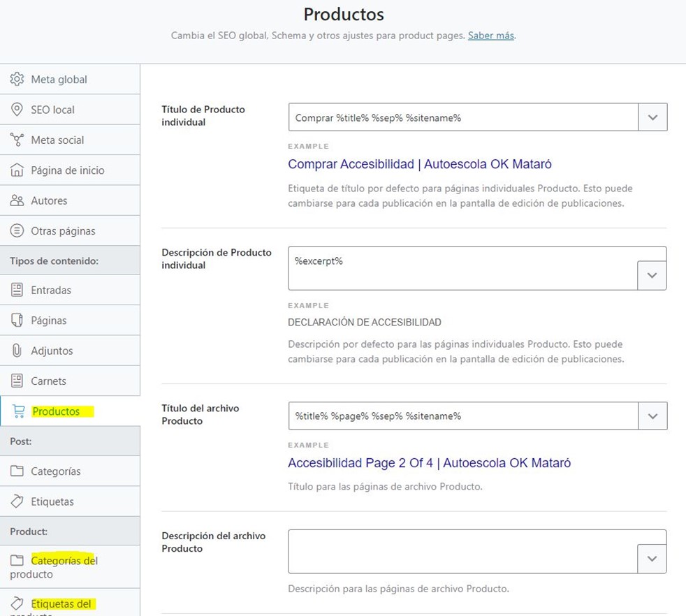Go to the Carnets content type tab
The height and width of the screenshot is (616, 686).
(x=49, y=381)
